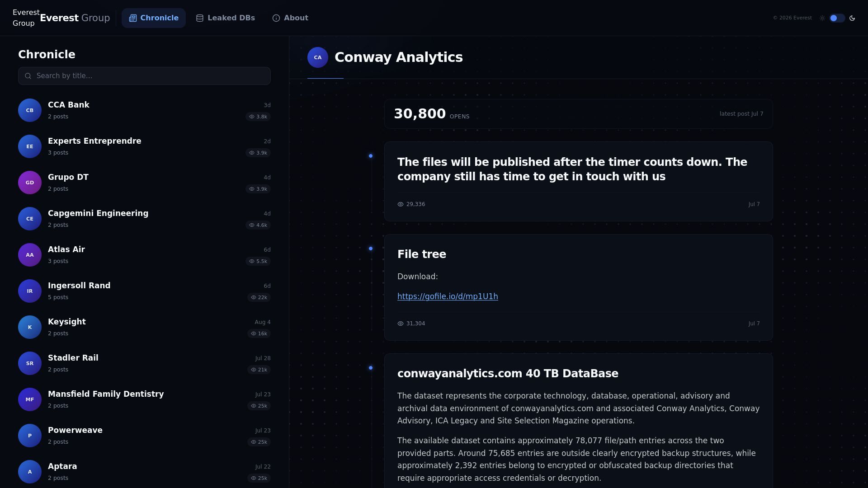Viewport: 868px width, 488px height.
Task: Click the timeline dot beside File tree
Action: tap(371, 249)
